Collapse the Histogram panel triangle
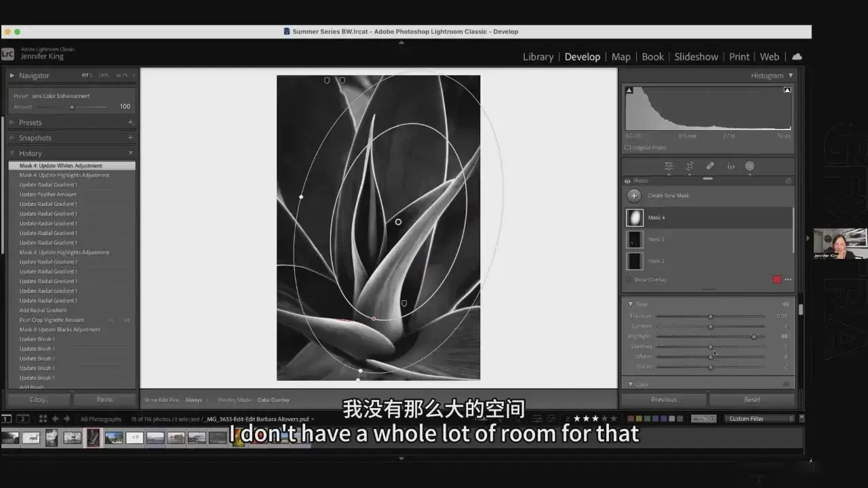 790,76
